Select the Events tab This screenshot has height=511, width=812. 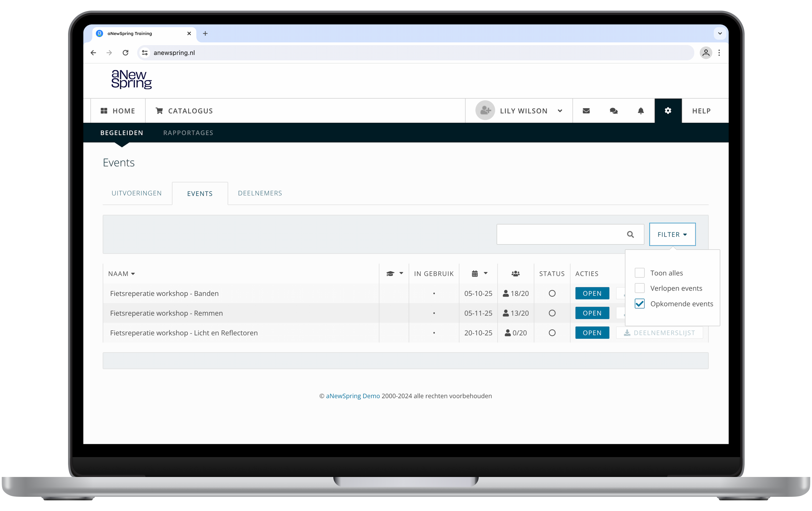[200, 194]
